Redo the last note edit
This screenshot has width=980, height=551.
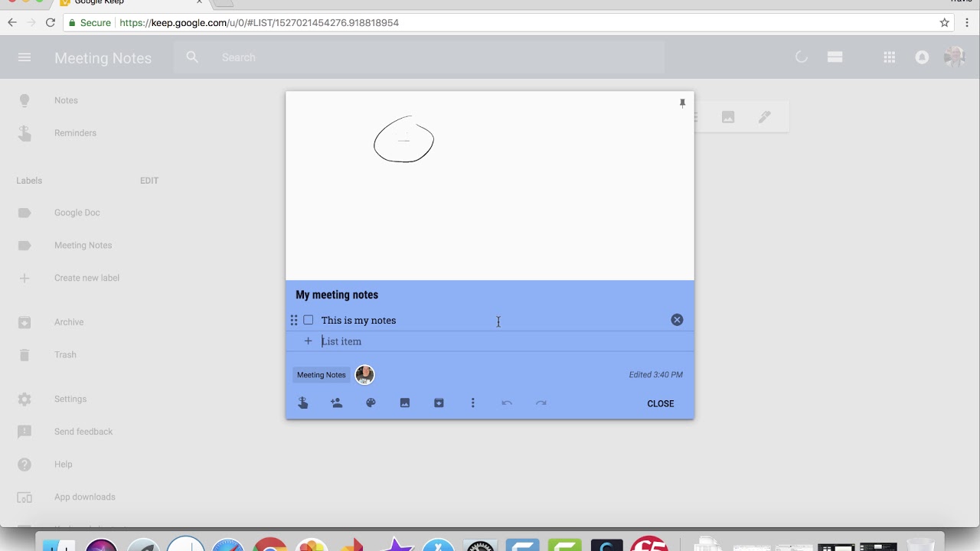click(x=541, y=403)
